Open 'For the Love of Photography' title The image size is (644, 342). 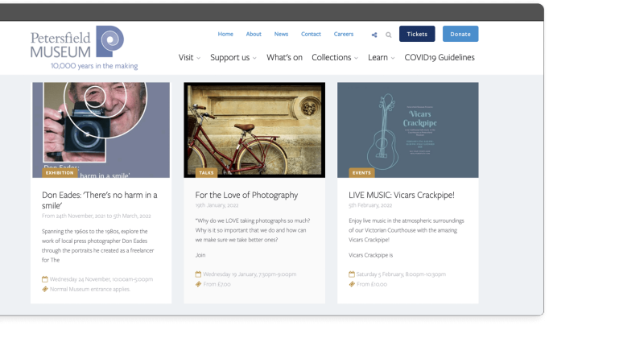coord(246,195)
